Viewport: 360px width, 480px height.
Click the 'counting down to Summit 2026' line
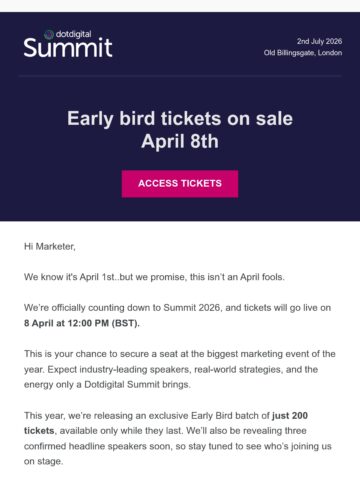click(177, 308)
